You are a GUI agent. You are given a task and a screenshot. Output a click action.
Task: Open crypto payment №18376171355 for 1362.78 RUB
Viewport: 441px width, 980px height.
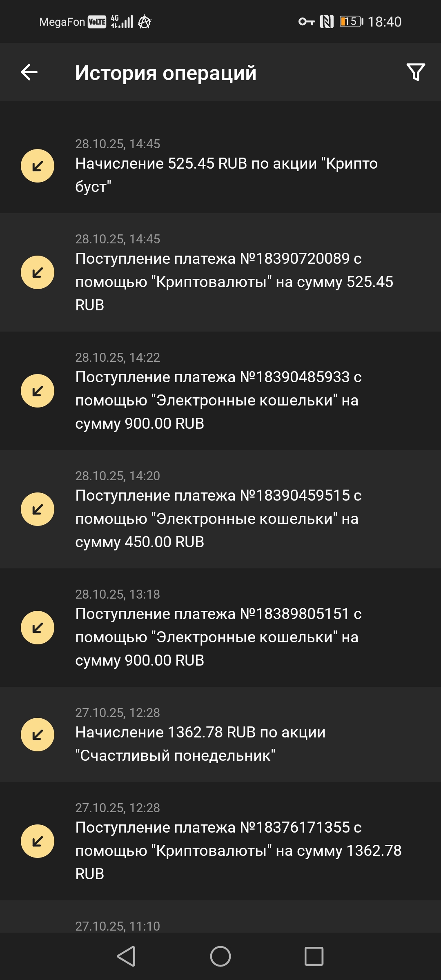point(238,851)
